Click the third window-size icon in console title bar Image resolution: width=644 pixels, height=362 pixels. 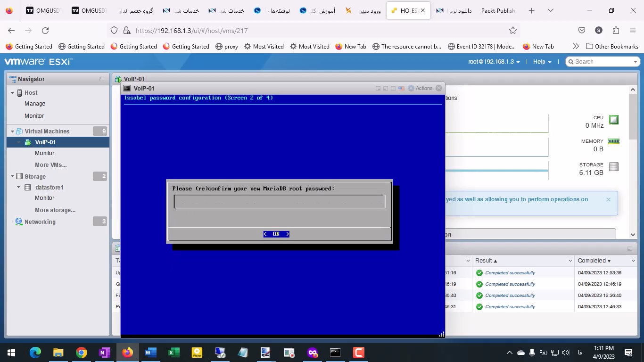[393, 88]
